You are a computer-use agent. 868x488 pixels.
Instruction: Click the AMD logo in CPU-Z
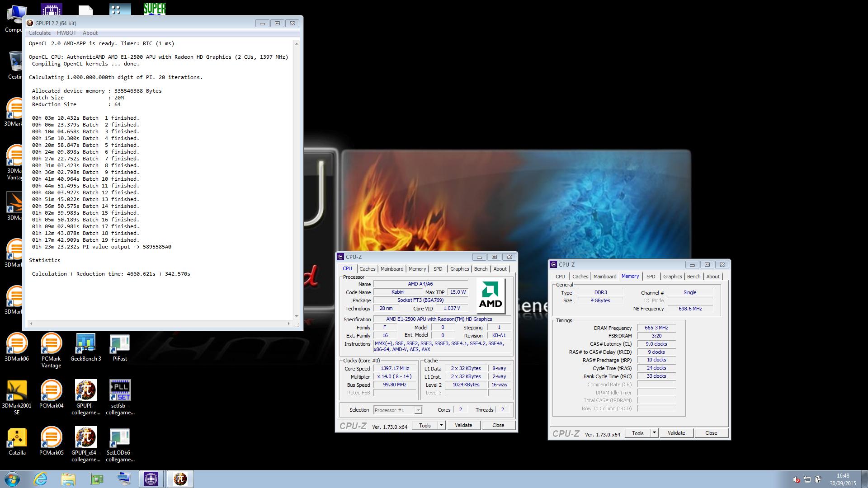pos(491,296)
